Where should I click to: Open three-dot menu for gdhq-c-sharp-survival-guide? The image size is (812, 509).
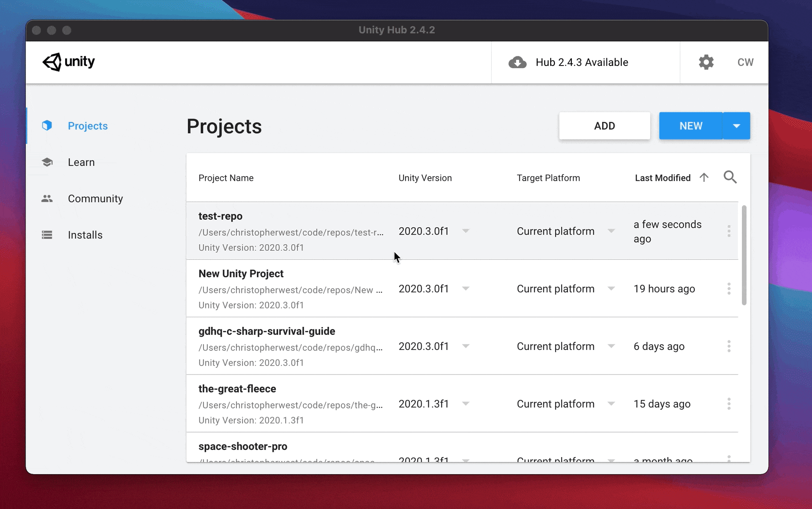point(729,346)
